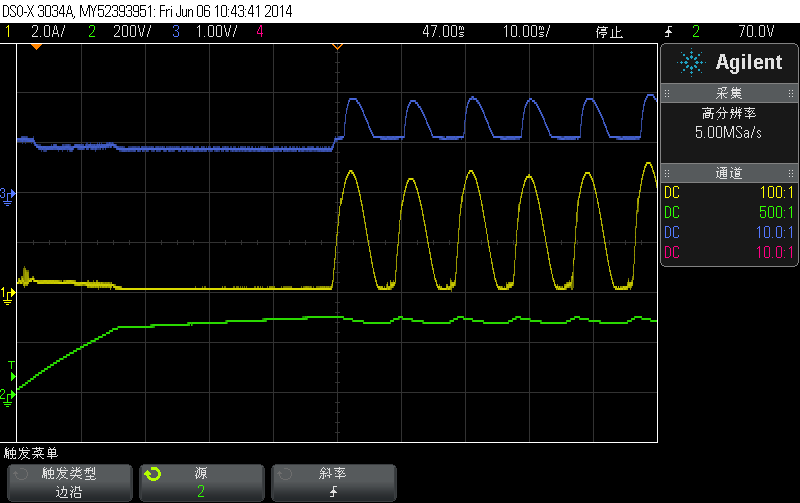
Task: Click the grayed knob icon on 触发类型 softkey
Action: coord(20,474)
